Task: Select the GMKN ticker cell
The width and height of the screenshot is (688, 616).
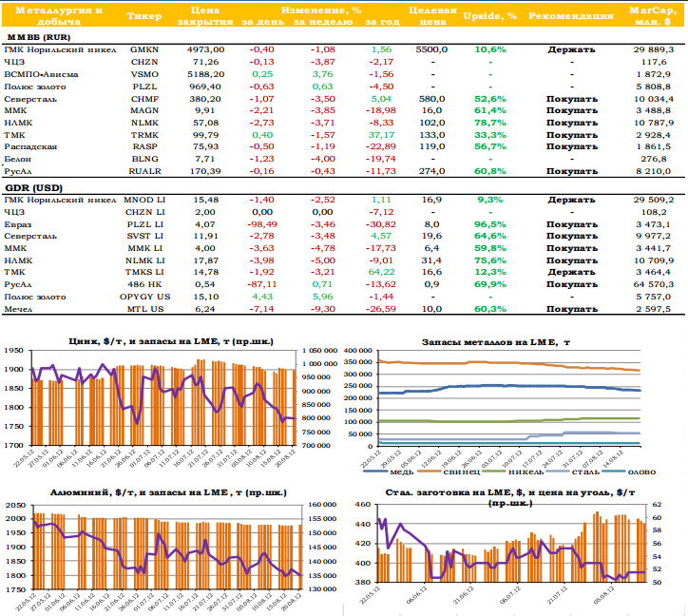Action: pos(144,48)
